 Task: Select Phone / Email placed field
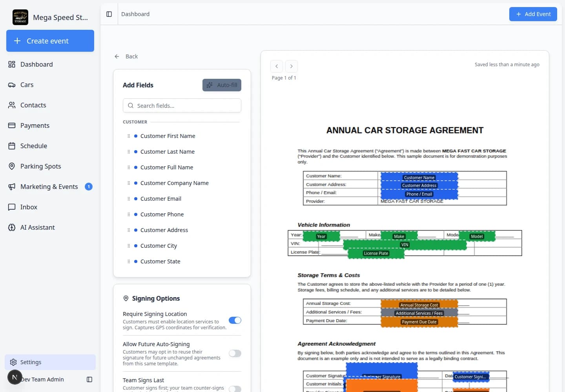click(x=419, y=194)
